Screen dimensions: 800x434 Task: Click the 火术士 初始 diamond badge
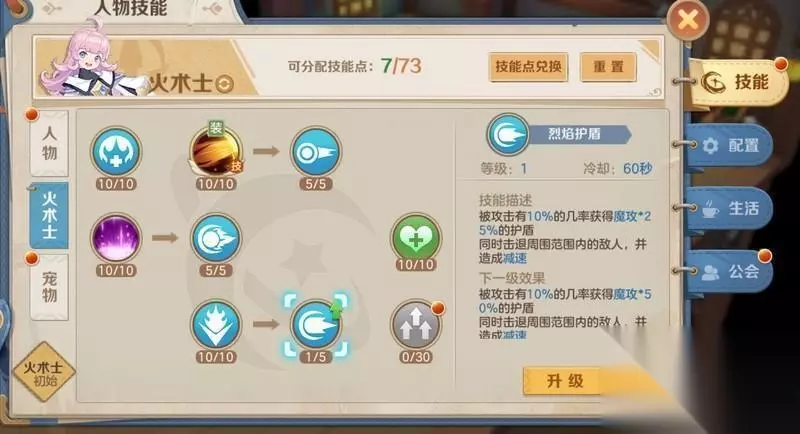44,372
